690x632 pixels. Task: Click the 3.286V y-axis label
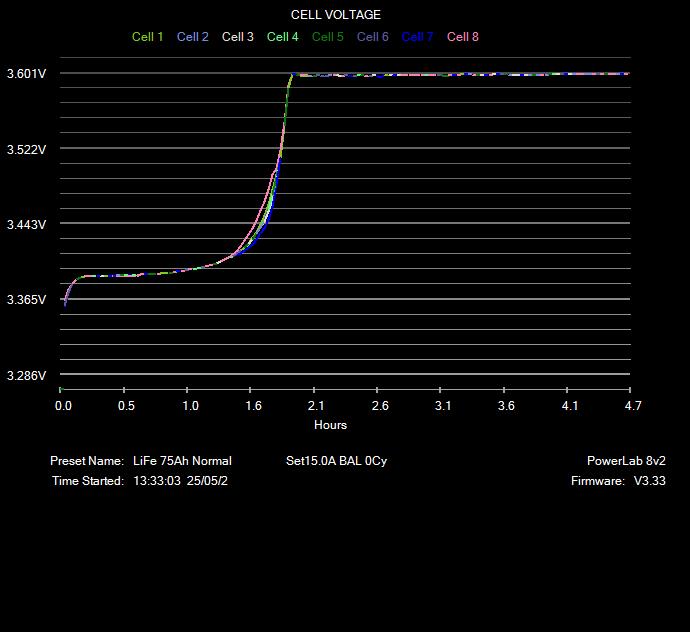[x=26, y=376]
